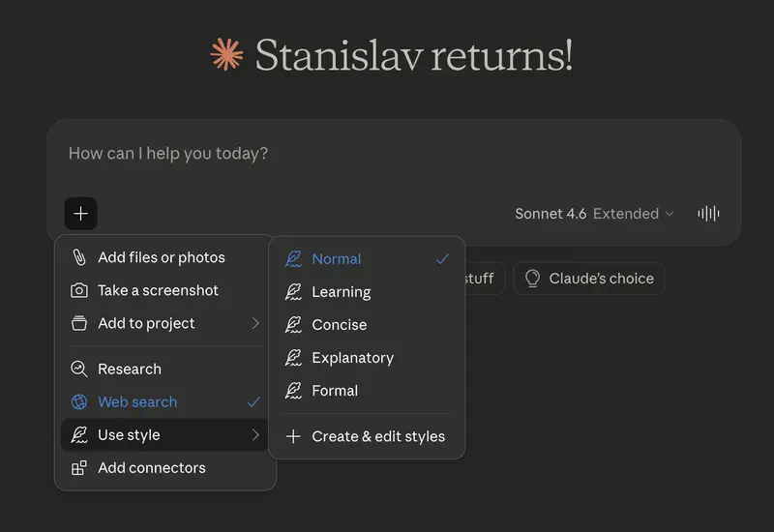The width and height of the screenshot is (774, 532).
Task: Open the Sonnet 4.6 model dropdown
Action: point(594,214)
